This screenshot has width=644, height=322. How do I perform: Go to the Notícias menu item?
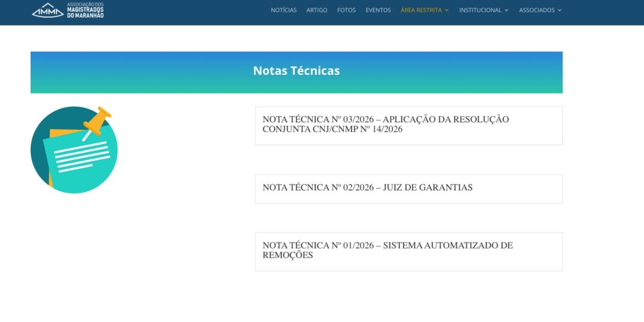(x=284, y=10)
